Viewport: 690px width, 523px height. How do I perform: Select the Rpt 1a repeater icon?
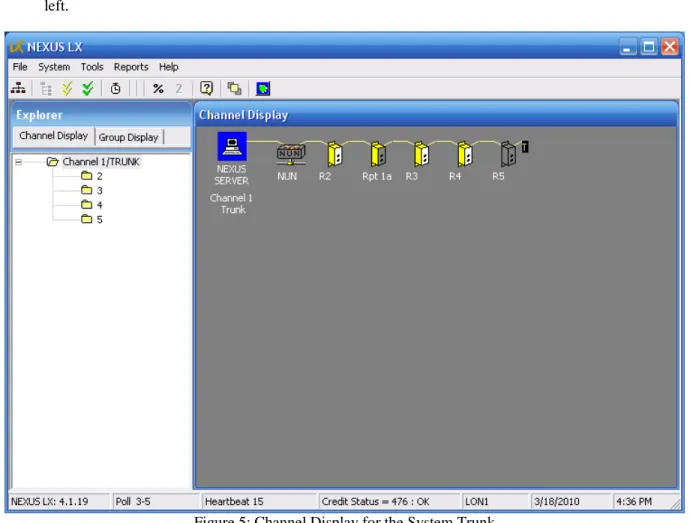[378, 154]
